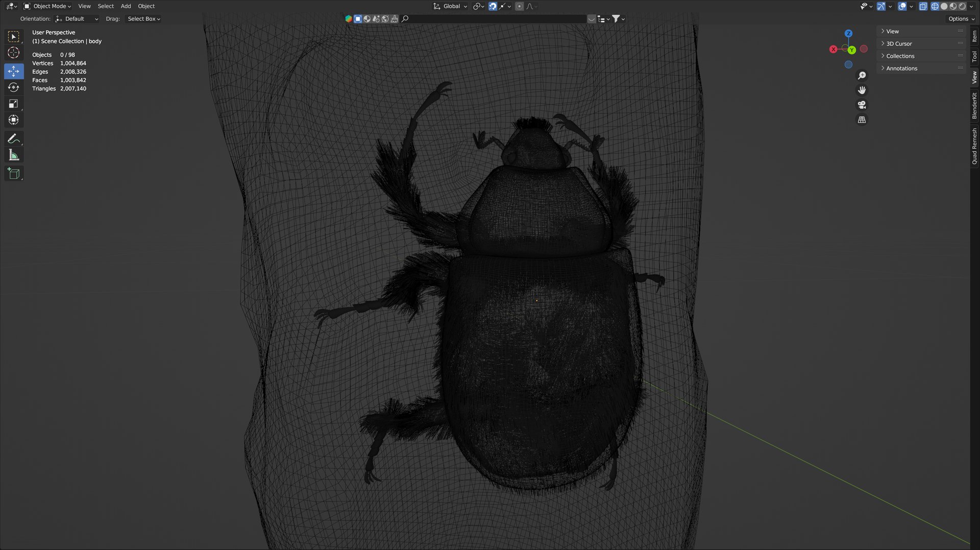Choose the Scale tool
The width and height of the screenshot is (980, 550).
14,104
